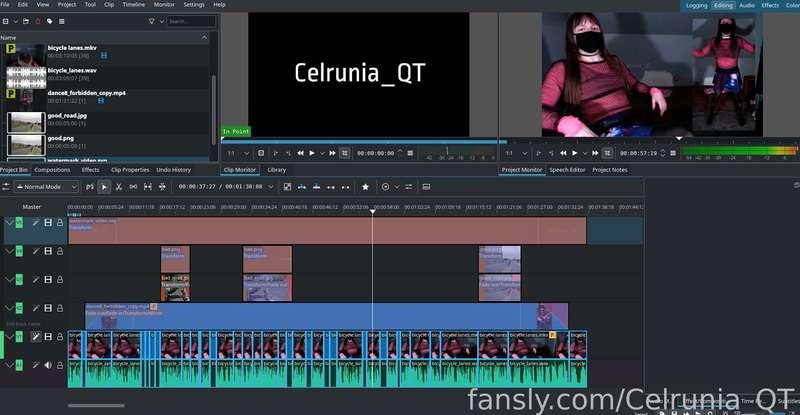Open the tag icon in Project Bin toolbar
The height and width of the screenshot is (415, 800).
click(50, 20)
